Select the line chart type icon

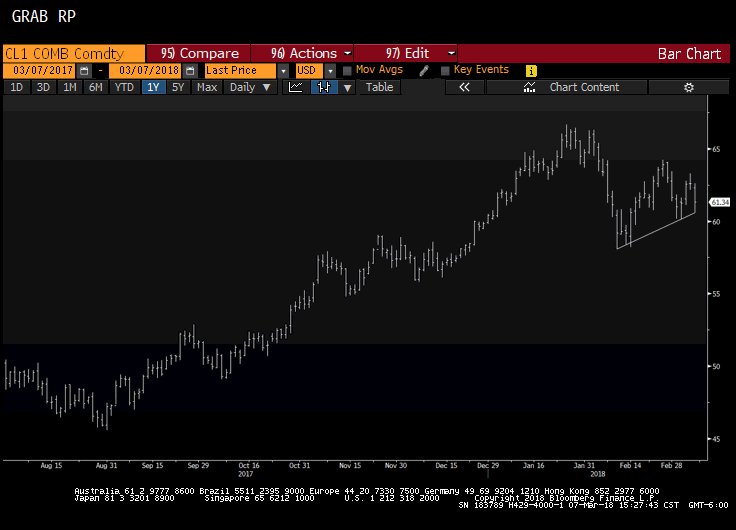point(296,87)
